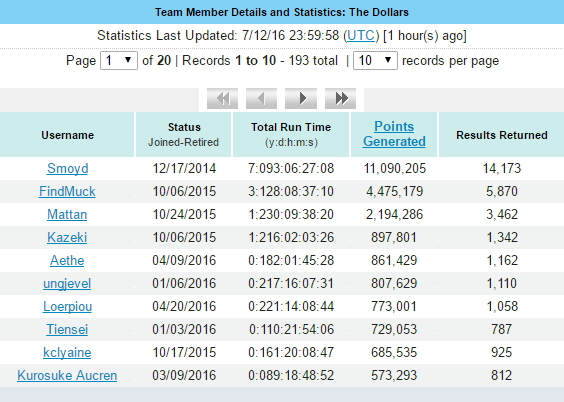The image size is (564, 402).
Task: Go to the previous page of records
Action: pos(261,98)
